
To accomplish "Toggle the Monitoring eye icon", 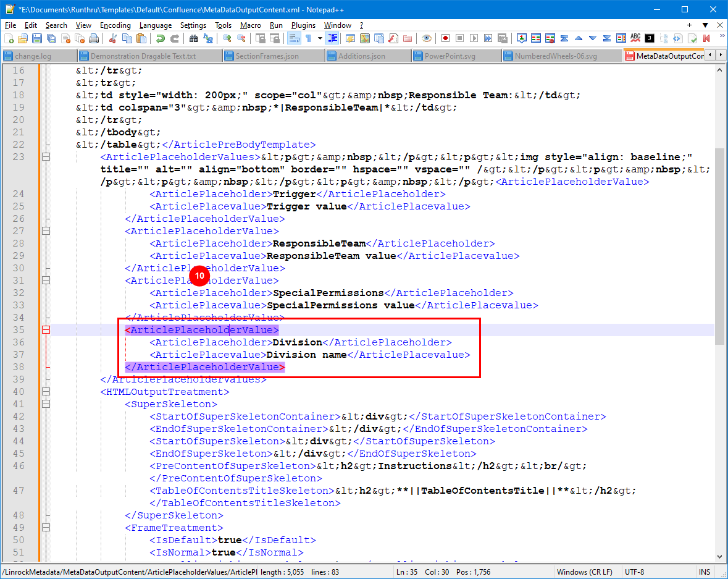I will (426, 38).
